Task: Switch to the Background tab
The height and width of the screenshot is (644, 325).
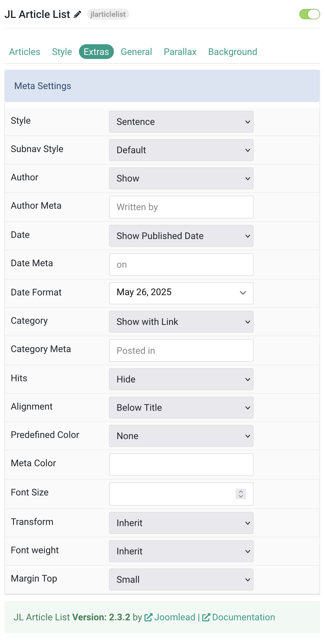Action: [x=232, y=52]
